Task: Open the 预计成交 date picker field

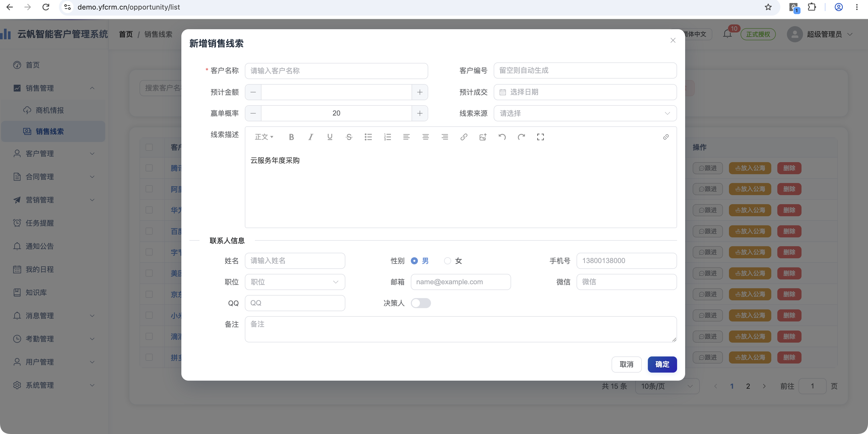Action: [585, 92]
